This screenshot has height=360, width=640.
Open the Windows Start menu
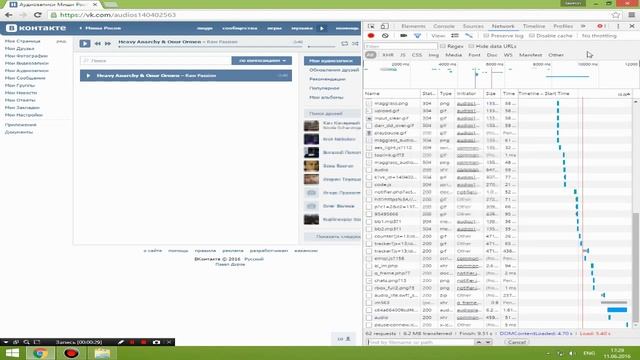(12, 353)
